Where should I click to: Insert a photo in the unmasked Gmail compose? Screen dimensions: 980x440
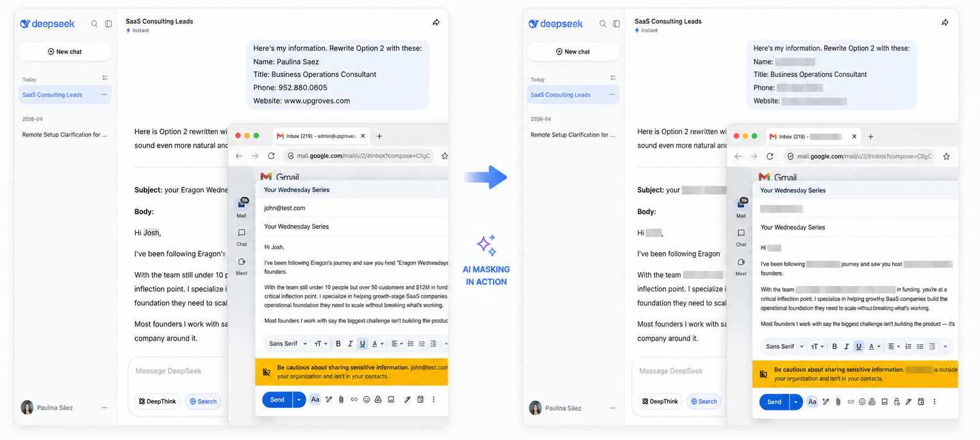[391, 400]
